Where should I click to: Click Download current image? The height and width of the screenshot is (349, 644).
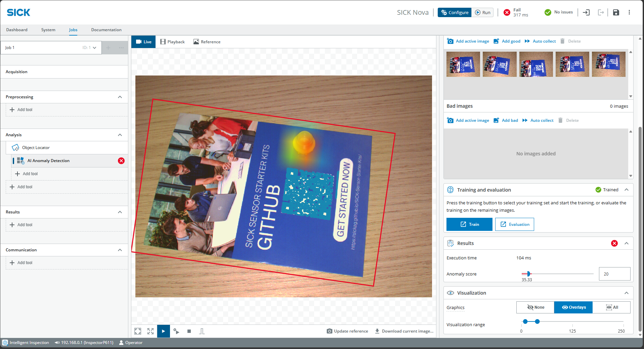pos(404,331)
